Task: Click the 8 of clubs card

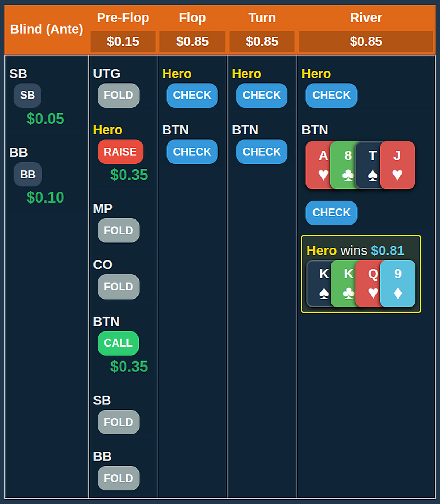Action: 343,165
